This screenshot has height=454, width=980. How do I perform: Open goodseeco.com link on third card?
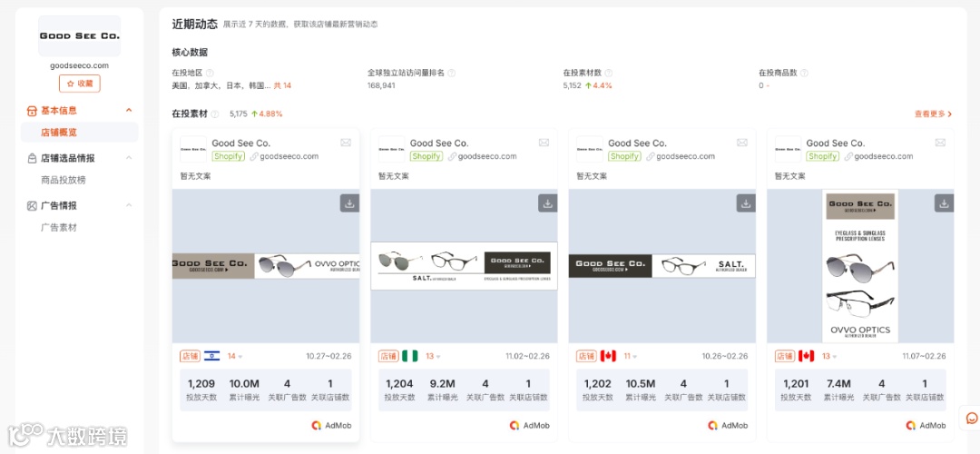(x=686, y=156)
